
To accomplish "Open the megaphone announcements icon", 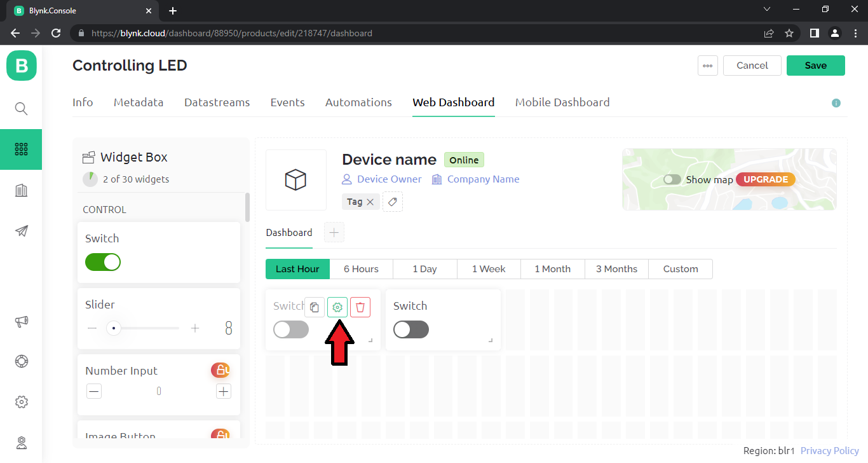I will (x=22, y=321).
